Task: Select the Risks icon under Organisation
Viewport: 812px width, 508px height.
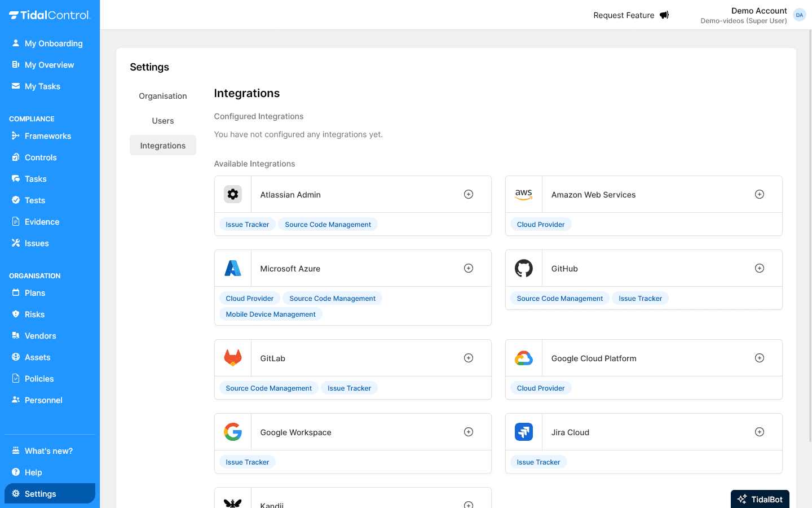Action: [x=15, y=314]
